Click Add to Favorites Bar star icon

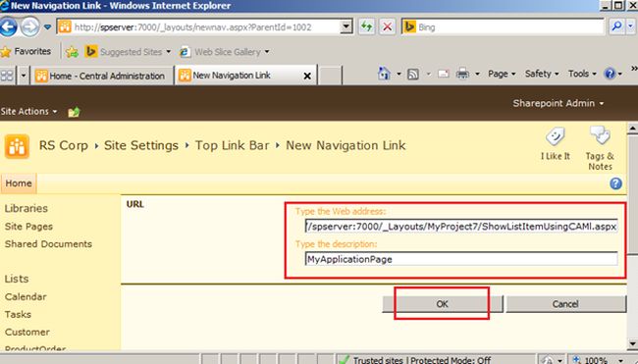72,52
